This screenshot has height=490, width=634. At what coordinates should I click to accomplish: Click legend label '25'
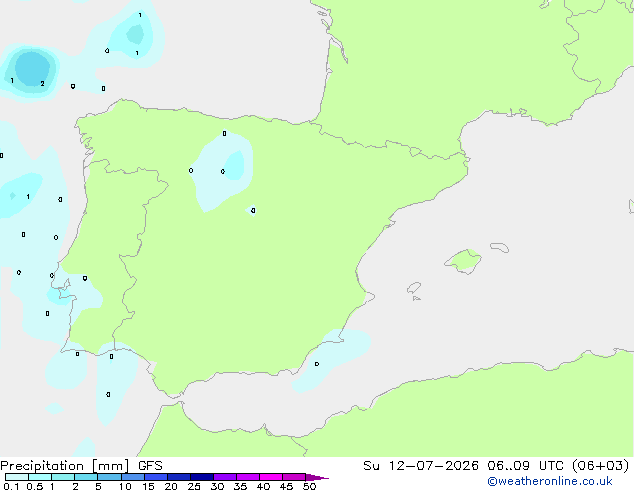(194, 486)
